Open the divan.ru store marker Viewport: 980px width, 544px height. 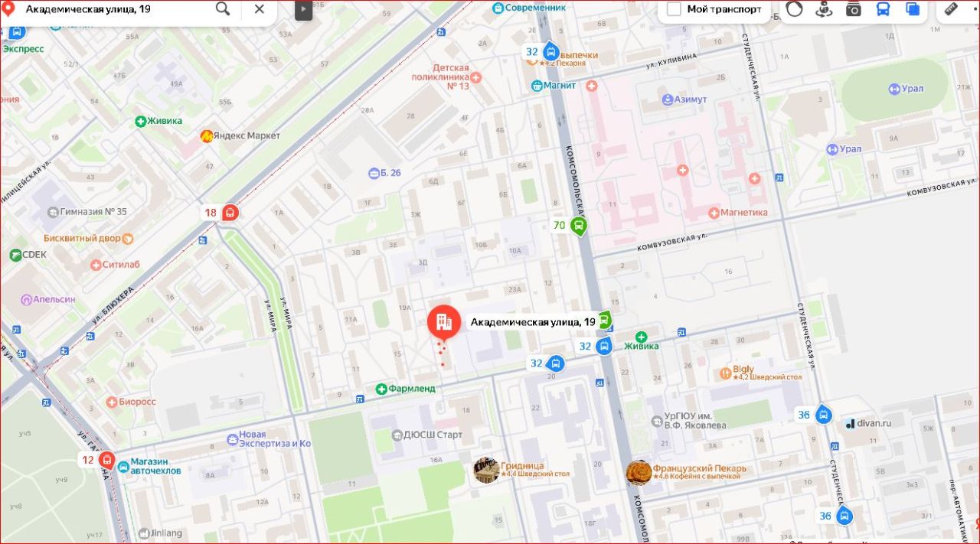pos(849,423)
